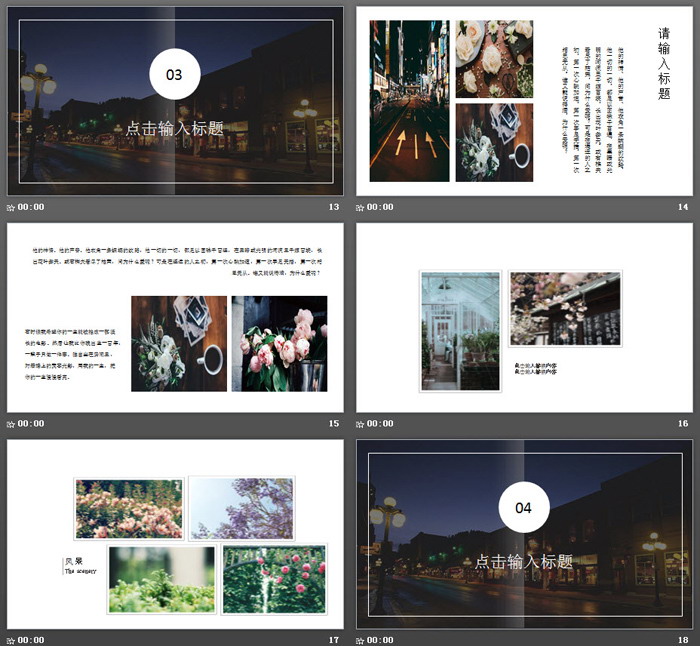Click the transition star icon under slide 16
The image size is (700, 646).
tap(360, 423)
